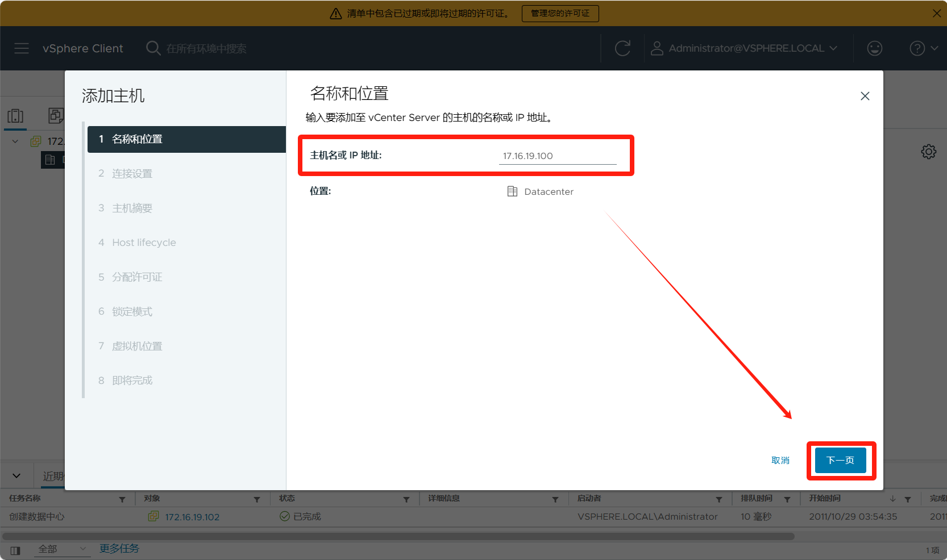This screenshot has height=560, width=947.
Task: Click the hostname or IP address field
Action: click(x=557, y=156)
